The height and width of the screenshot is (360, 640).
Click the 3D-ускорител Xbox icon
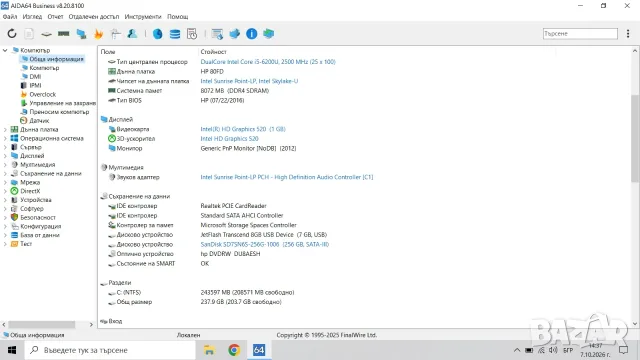click(111, 138)
